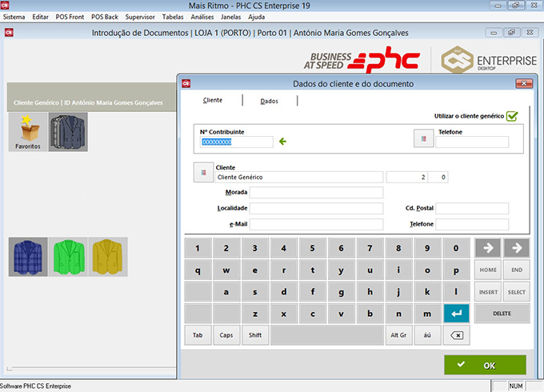Open the client lookup icon beside Cliente
This screenshot has width=544, height=392.
tap(203, 173)
